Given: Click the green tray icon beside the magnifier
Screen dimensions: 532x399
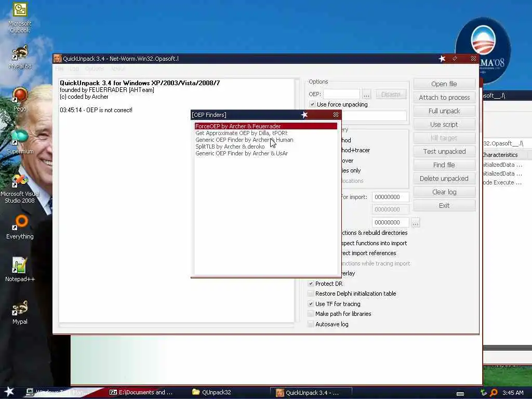Looking at the screenshot, I should (x=484, y=393).
